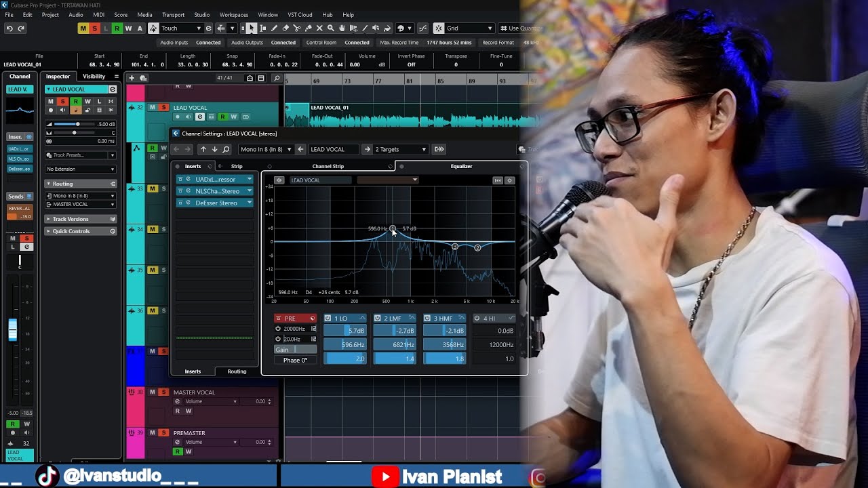Screen dimensions: 868x488
Task: Go to next channel down arrow
Action: [x=214, y=149]
